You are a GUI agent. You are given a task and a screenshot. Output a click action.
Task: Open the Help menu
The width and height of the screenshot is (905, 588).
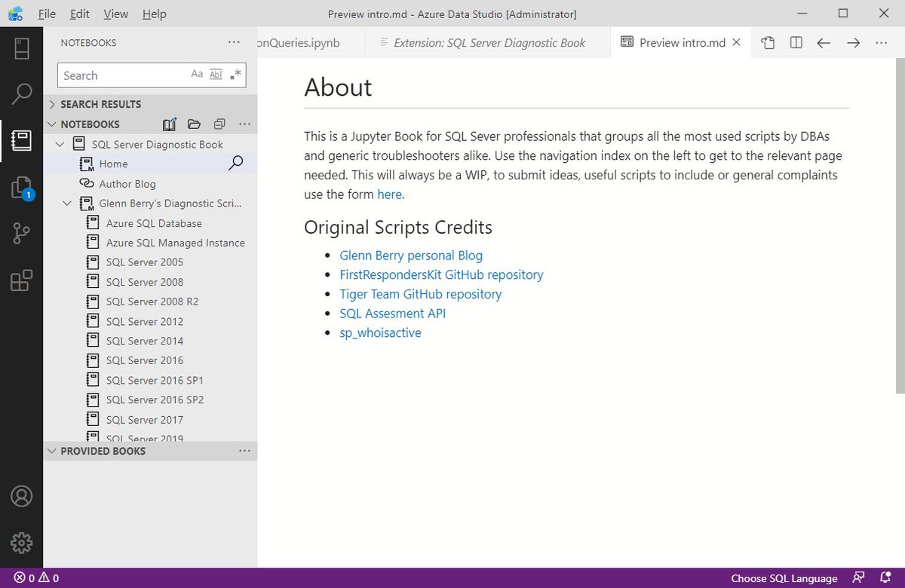[154, 14]
